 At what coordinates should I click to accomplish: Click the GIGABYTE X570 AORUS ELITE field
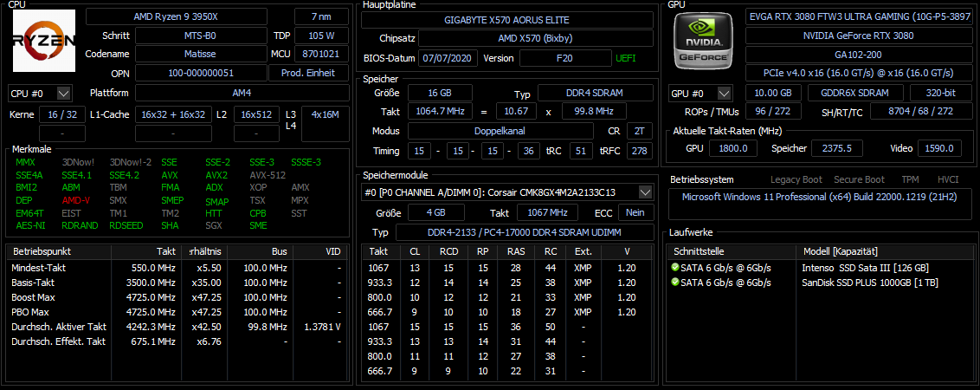(507, 20)
